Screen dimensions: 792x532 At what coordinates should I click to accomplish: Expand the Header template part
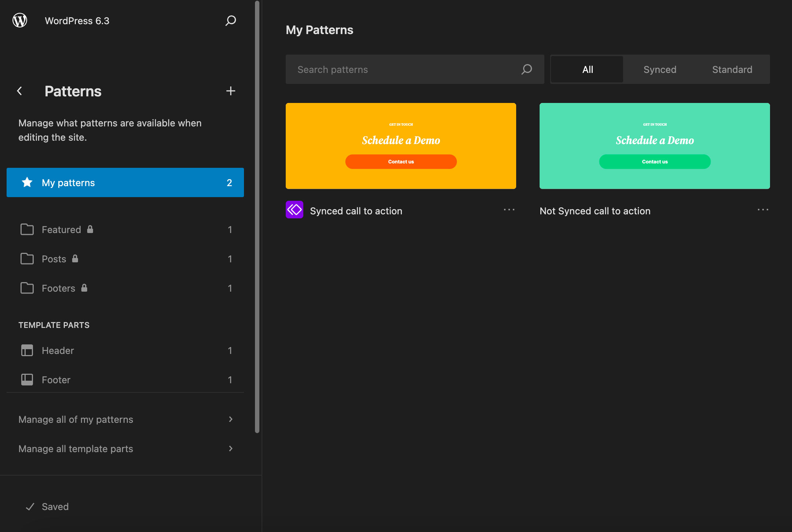125,350
